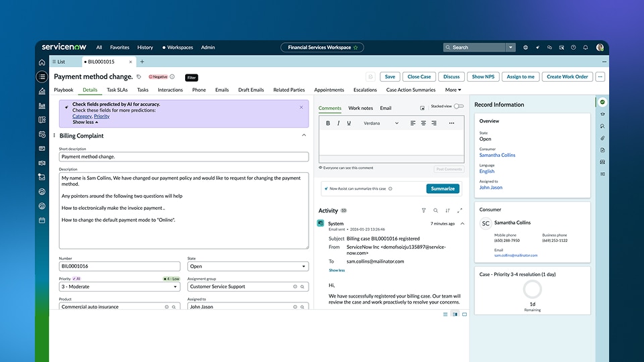Open more editor formatting options
Screen dimensions: 644x362
pos(451,123)
